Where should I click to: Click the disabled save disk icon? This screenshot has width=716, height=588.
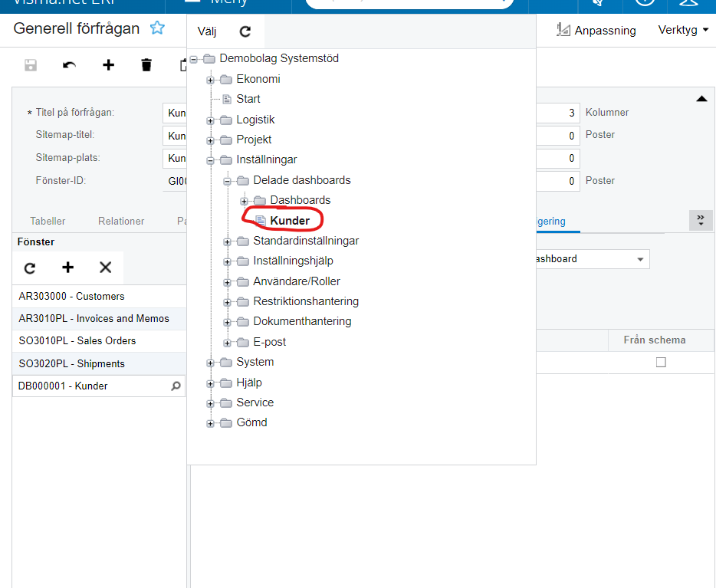[x=31, y=65]
